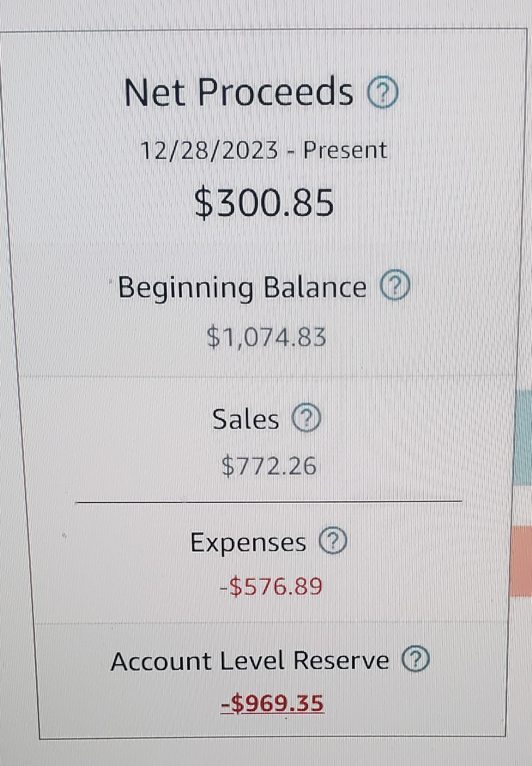Click the salmon chart bar at right edge
532x766 pixels.
pos(521,561)
